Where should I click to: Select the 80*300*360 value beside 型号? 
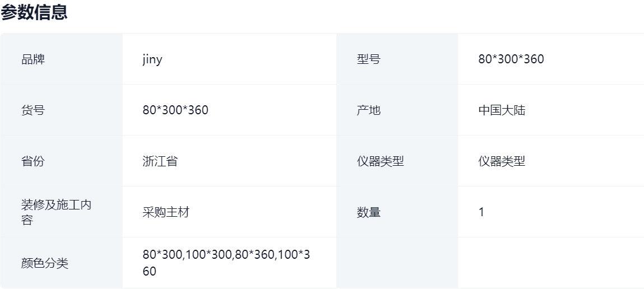pyautogui.click(x=511, y=59)
